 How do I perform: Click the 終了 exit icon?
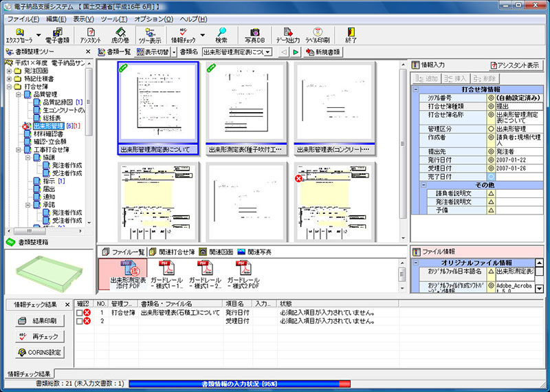pos(351,36)
